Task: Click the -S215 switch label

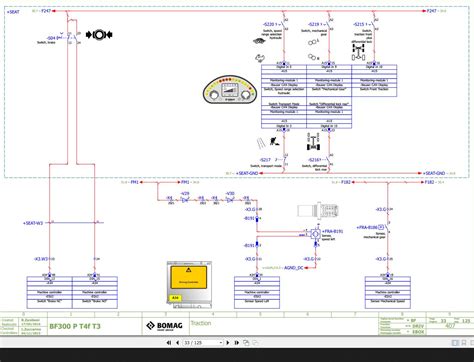Action: [359, 24]
